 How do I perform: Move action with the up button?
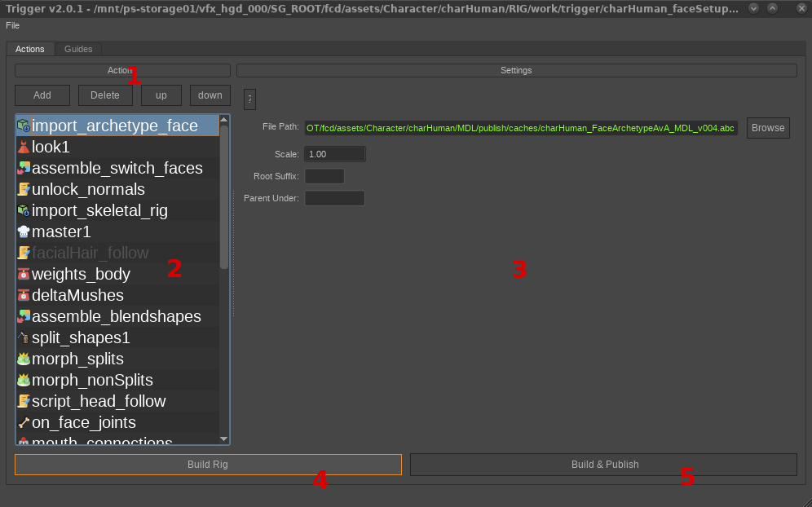(x=161, y=95)
